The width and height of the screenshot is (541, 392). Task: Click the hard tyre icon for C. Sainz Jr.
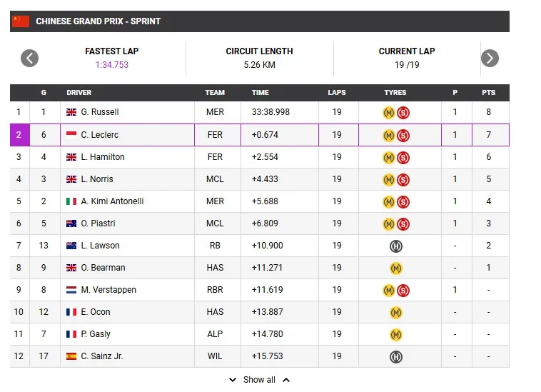pos(395,356)
